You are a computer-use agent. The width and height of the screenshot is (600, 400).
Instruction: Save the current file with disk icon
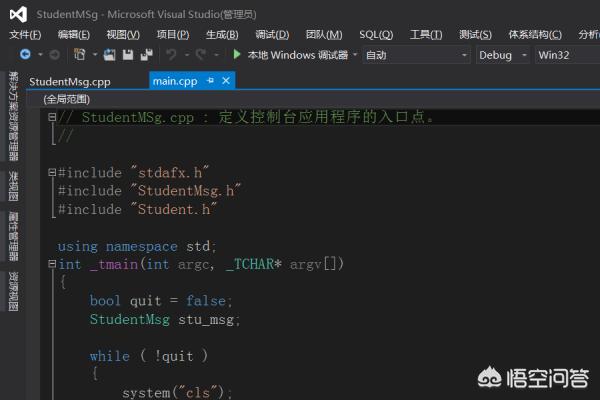click(128, 55)
